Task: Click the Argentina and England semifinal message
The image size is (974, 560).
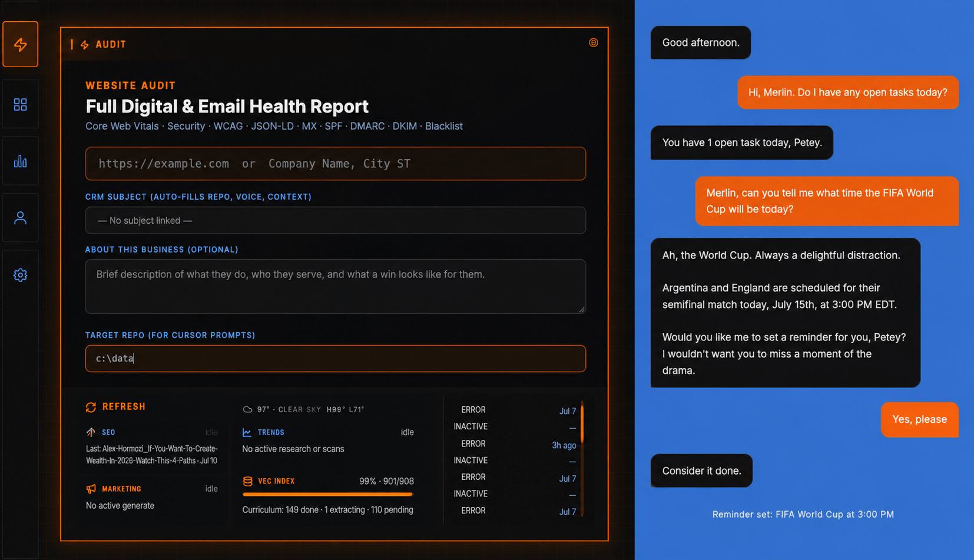Action: (x=786, y=313)
